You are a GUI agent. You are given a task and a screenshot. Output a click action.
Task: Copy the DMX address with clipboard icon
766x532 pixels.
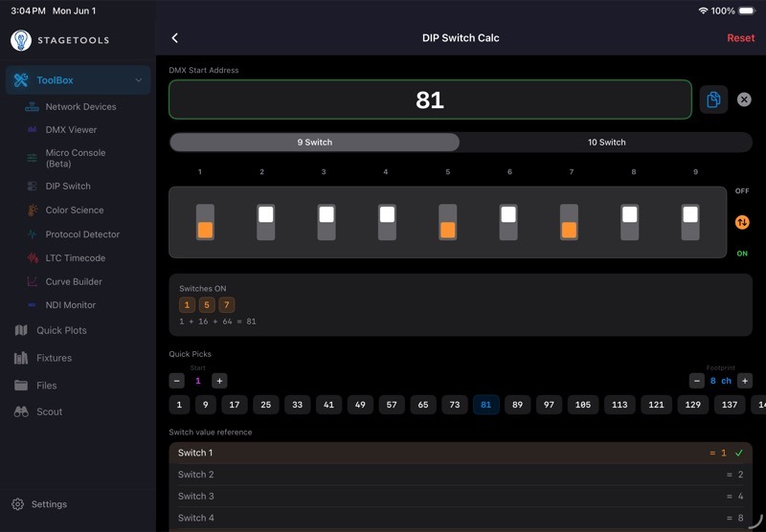(x=713, y=100)
